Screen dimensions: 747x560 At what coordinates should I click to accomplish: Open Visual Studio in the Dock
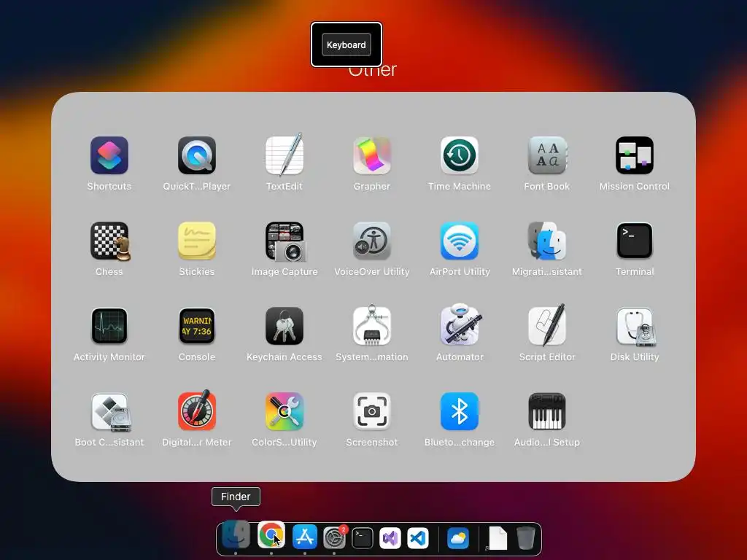tap(390, 539)
